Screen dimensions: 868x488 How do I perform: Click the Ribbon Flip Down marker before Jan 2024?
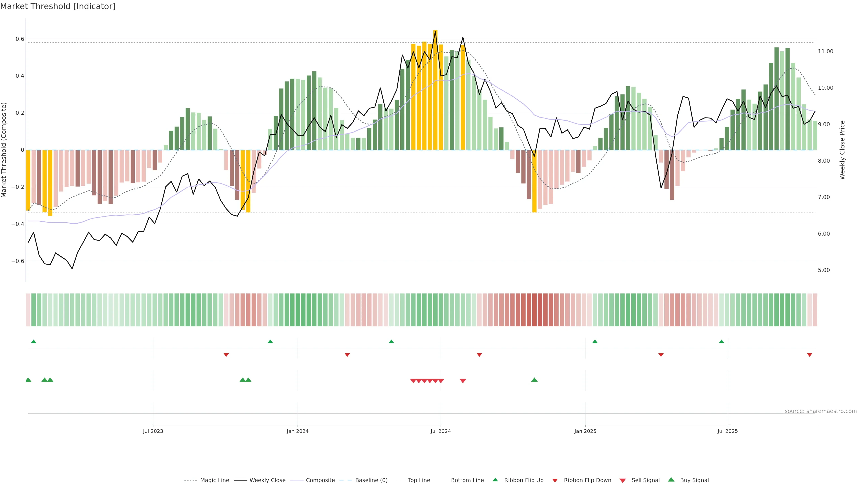tap(226, 355)
